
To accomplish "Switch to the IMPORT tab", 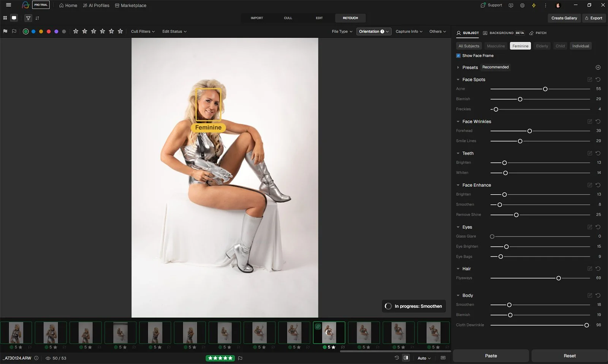I will pyautogui.click(x=257, y=18).
